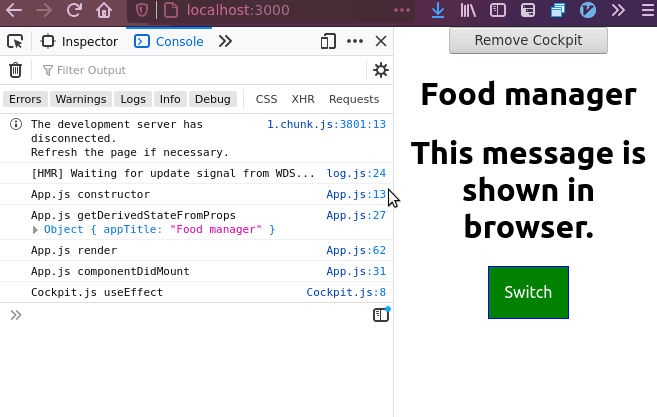Go back with the browser back arrow

coord(14,10)
